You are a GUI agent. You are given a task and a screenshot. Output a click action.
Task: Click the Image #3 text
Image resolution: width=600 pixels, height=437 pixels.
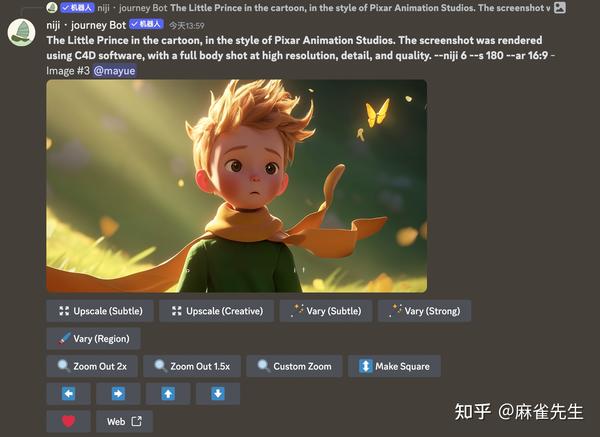tap(68, 71)
